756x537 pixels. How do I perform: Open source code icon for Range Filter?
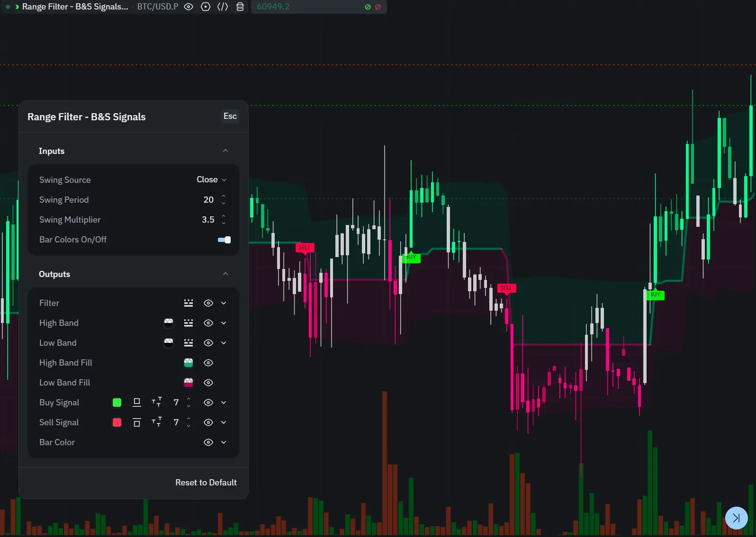click(223, 7)
